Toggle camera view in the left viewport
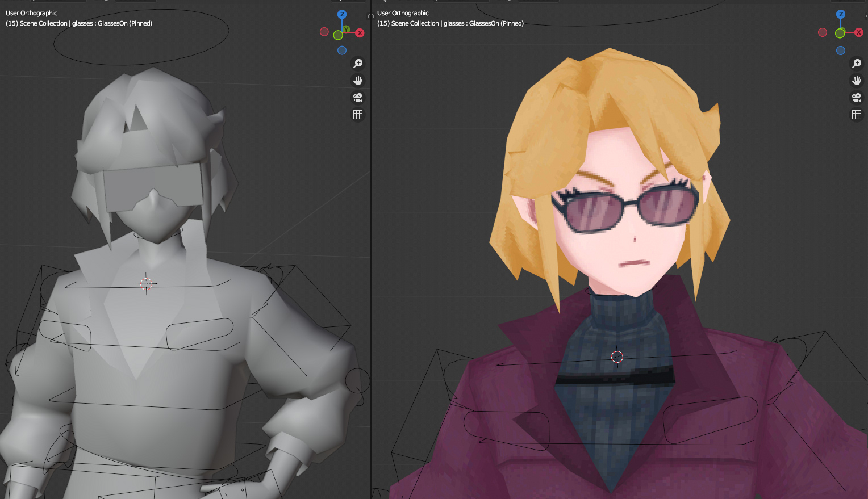 (x=358, y=98)
